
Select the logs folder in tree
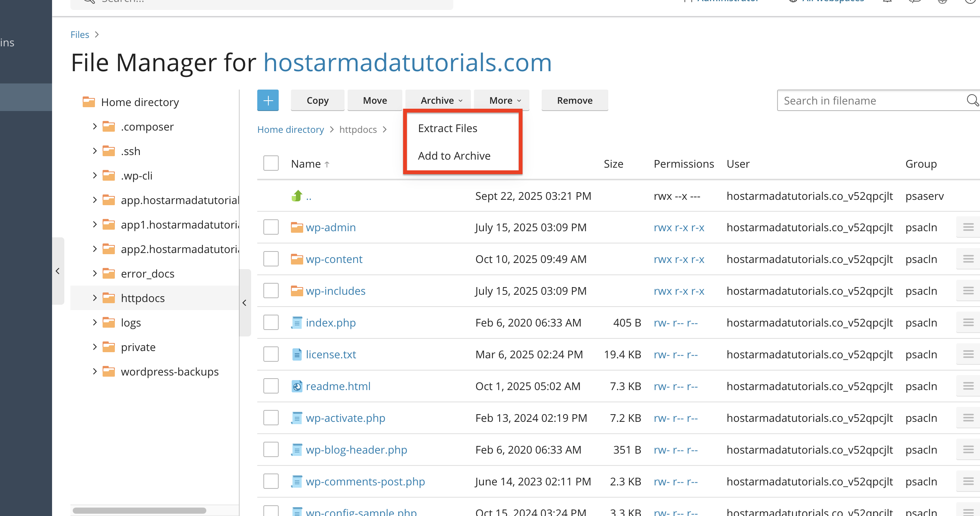pos(131,323)
